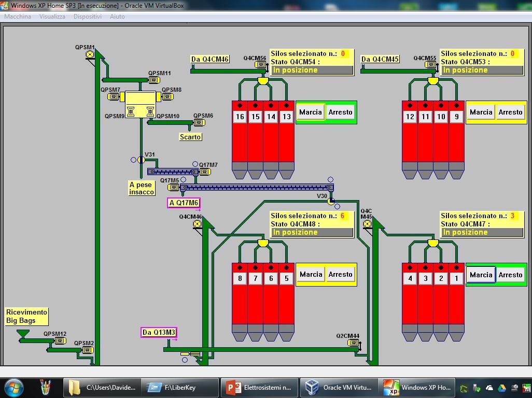The height and width of the screenshot is (398, 532).
Task: Click the QPSM6 motor icon near Scarto
Action: click(199, 123)
